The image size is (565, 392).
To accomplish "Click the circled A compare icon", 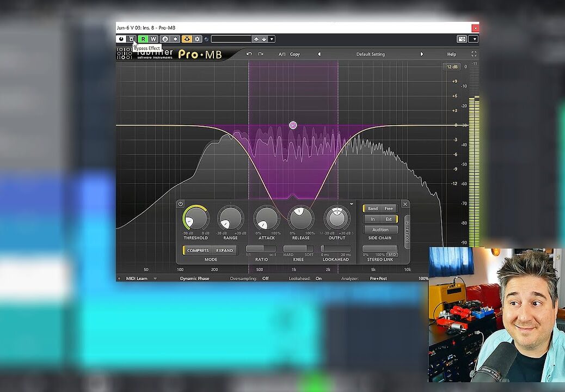I will point(165,39).
